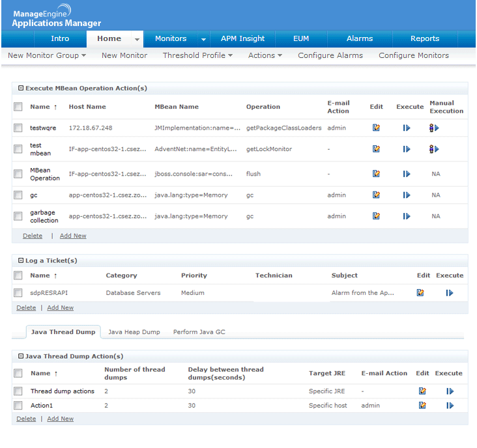This screenshot has width=477, height=448.
Task: Edit the Thread dump actions entry
Action: [x=422, y=391]
